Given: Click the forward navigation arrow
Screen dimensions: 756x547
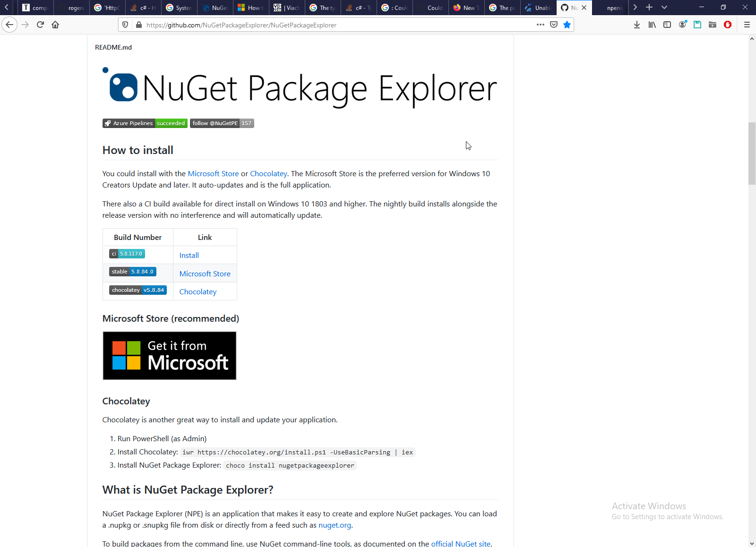Looking at the screenshot, I should 25,25.
